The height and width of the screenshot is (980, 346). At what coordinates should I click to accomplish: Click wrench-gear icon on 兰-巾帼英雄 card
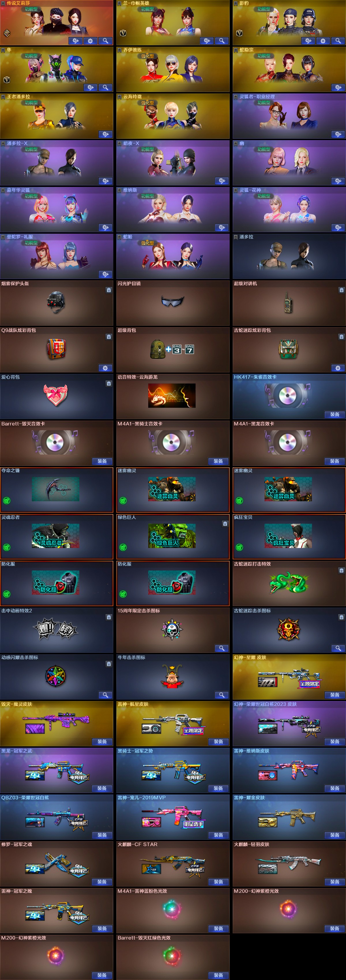(206, 41)
